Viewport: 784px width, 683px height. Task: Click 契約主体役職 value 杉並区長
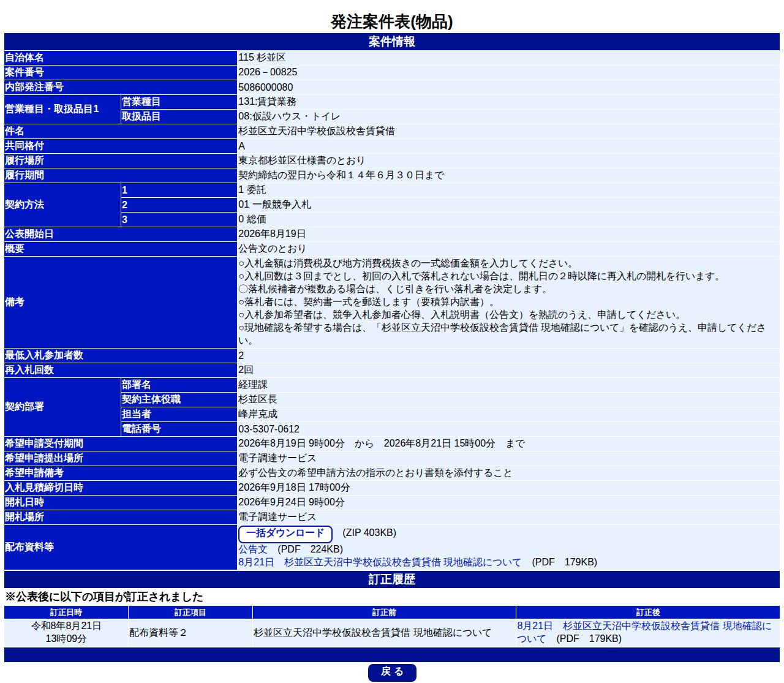[258, 399]
